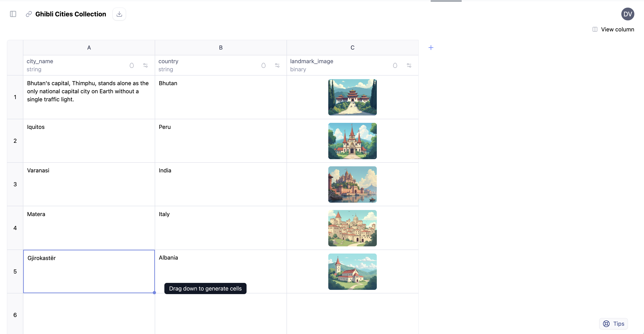Open settings sliders icon for country column
Image resolution: width=644 pixels, height=334 pixels.
277,65
